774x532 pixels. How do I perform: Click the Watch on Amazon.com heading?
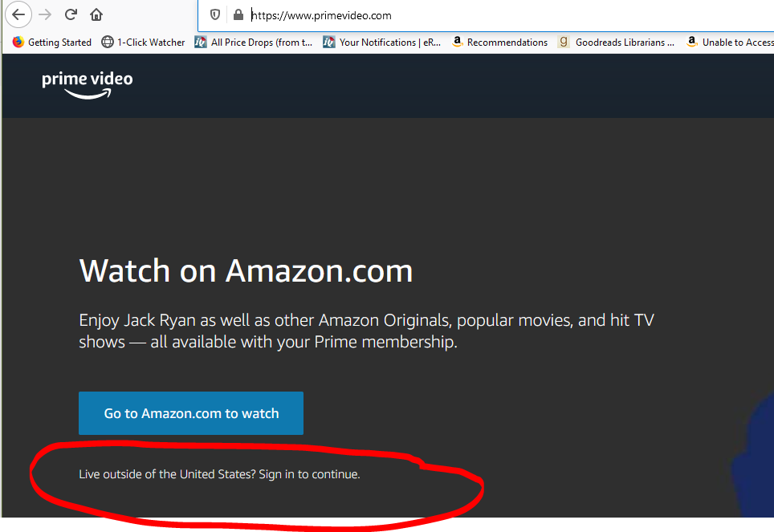[246, 271]
